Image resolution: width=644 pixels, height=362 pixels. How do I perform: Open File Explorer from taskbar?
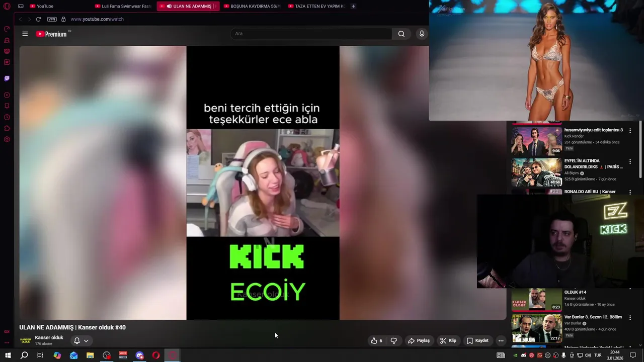[90, 355]
